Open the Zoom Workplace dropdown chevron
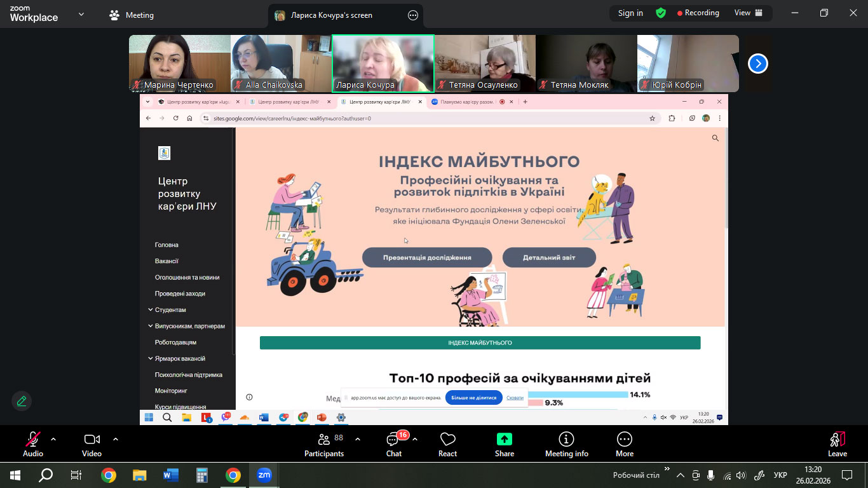This screenshot has width=868, height=488. (x=81, y=14)
